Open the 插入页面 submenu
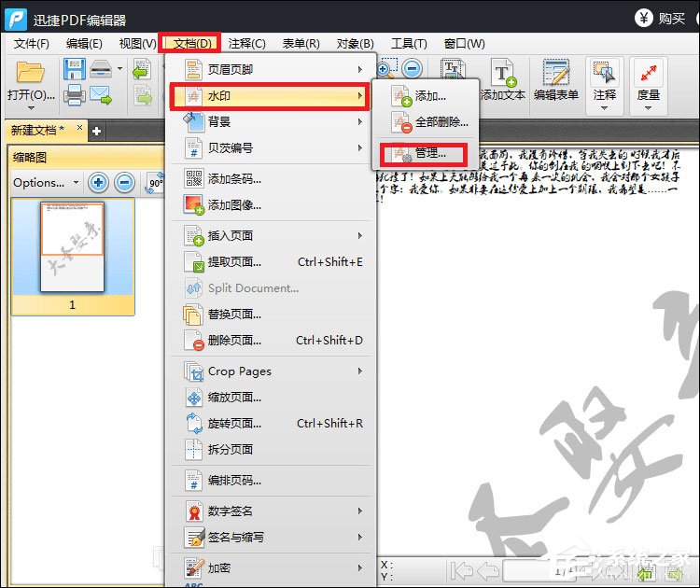The width and height of the screenshot is (700, 588). point(272,236)
